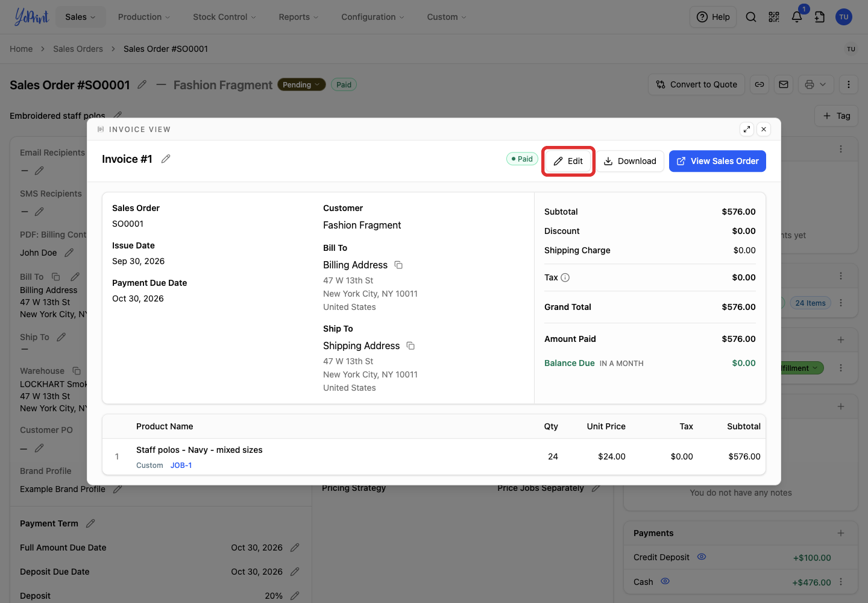Viewport: 868px width, 603px height.
Task: Open the QR code scanner icon
Action: click(774, 17)
